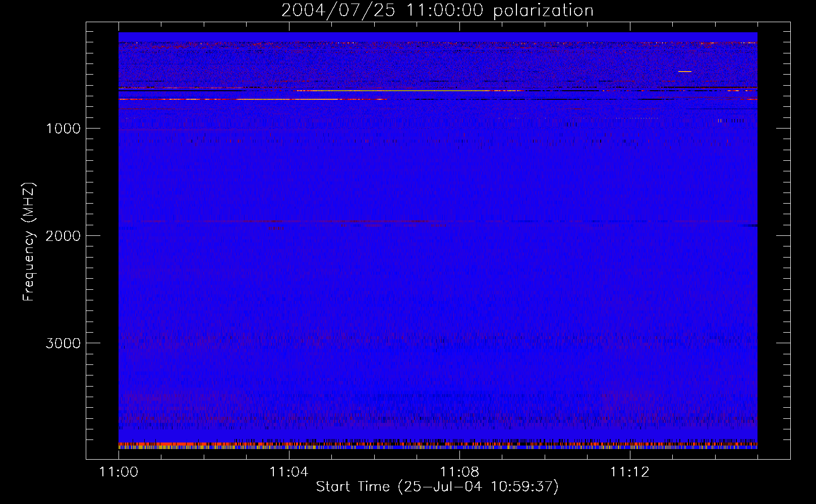Click the "Frequency (MHZ)" axis label
This screenshot has height=504, width=816.
coord(28,242)
